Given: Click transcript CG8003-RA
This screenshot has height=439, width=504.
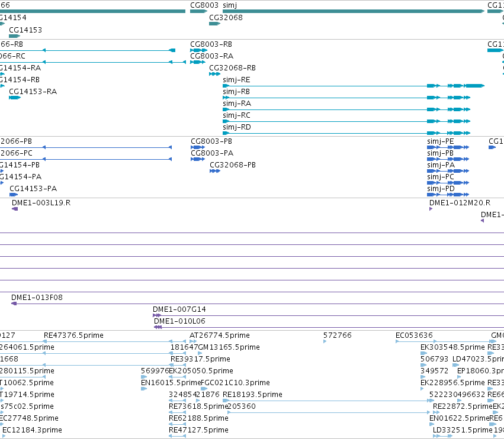Looking at the screenshot, I should pos(198,62).
